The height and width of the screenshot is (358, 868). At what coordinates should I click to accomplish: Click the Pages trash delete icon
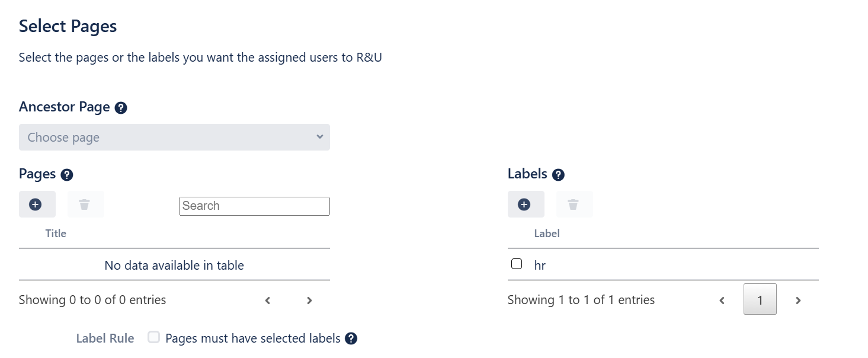point(85,204)
